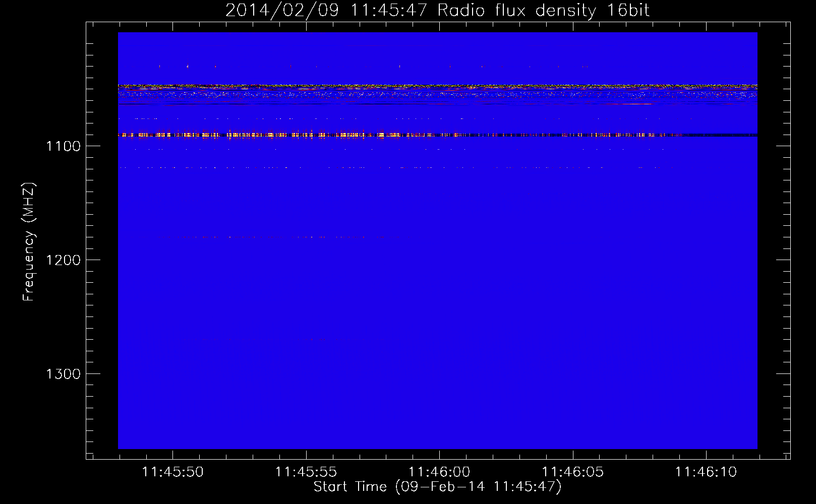Click the speckled multicolor interference band near the top of the spectrogram
Viewport: 816px width, 504px height.
[x=437, y=92]
